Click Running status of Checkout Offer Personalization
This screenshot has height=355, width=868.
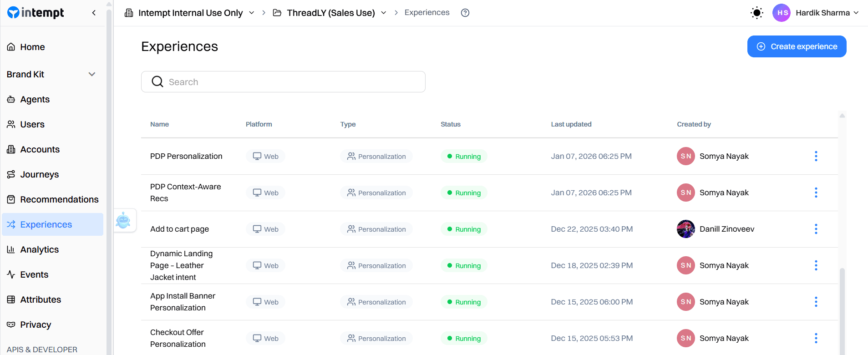coord(464,338)
